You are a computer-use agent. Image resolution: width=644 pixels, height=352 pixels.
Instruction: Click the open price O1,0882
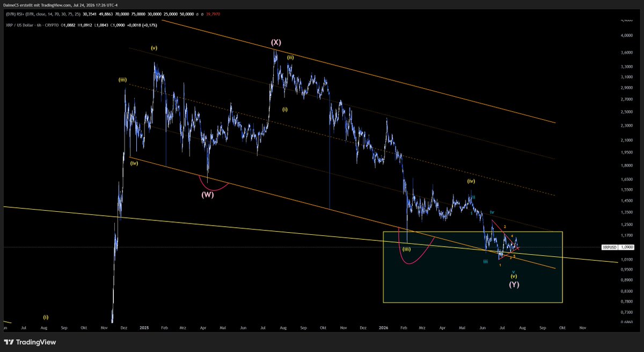click(68, 25)
